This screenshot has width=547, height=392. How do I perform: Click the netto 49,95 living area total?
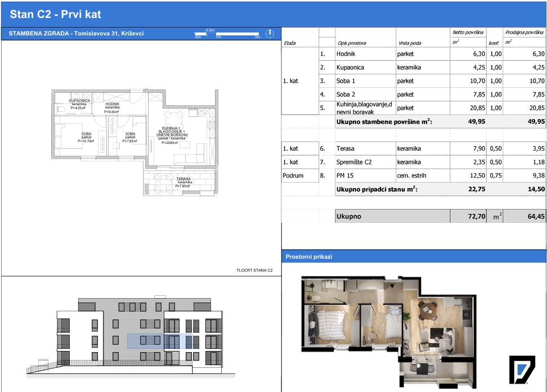(x=477, y=121)
